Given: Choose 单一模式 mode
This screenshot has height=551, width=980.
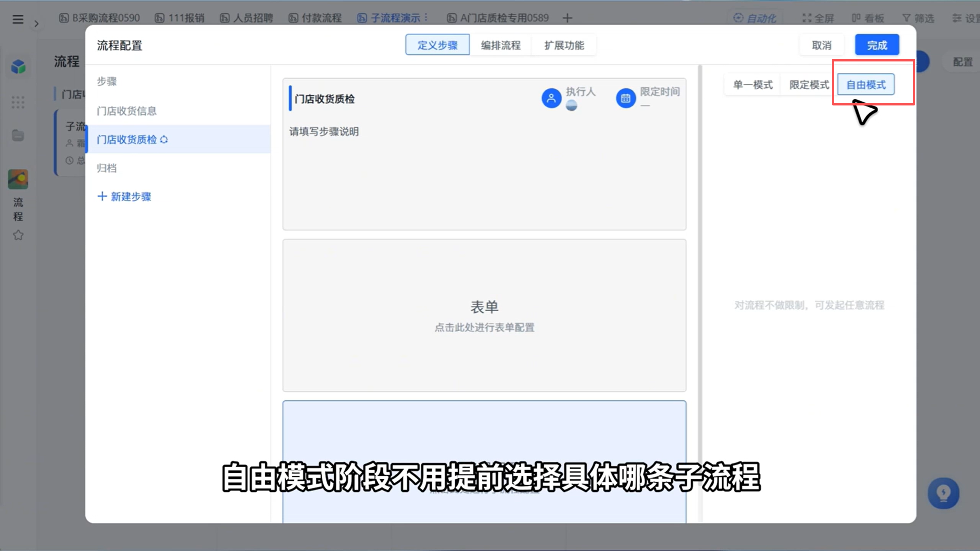Looking at the screenshot, I should pyautogui.click(x=753, y=84).
